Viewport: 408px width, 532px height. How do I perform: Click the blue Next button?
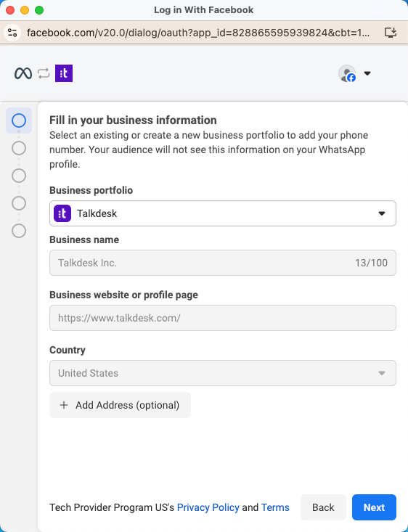point(374,507)
